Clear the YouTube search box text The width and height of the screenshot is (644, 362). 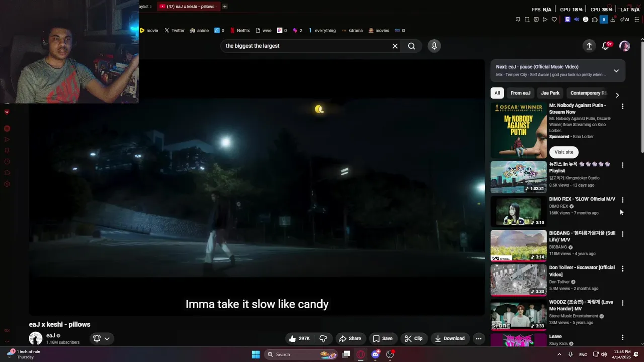[x=395, y=46]
